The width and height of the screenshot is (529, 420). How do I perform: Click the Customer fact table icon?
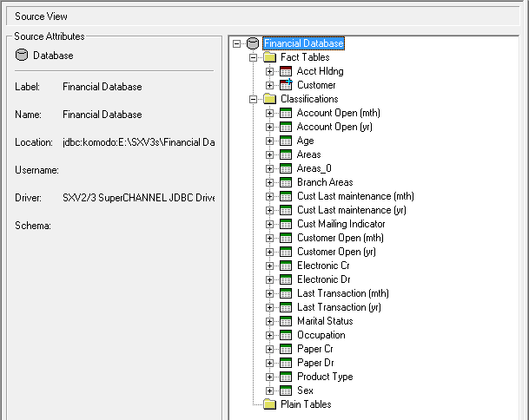click(x=286, y=85)
